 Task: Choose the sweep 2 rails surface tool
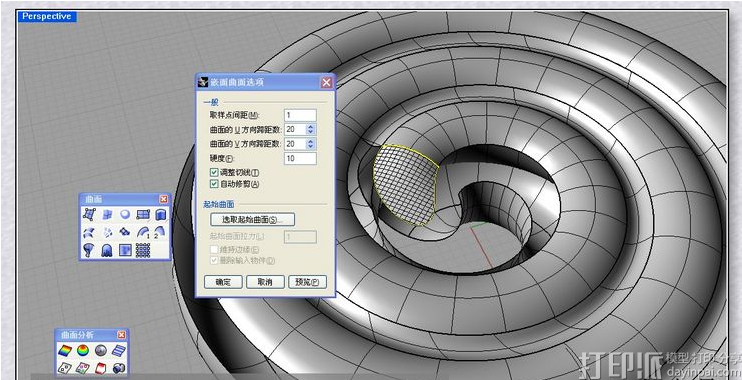coord(161,232)
